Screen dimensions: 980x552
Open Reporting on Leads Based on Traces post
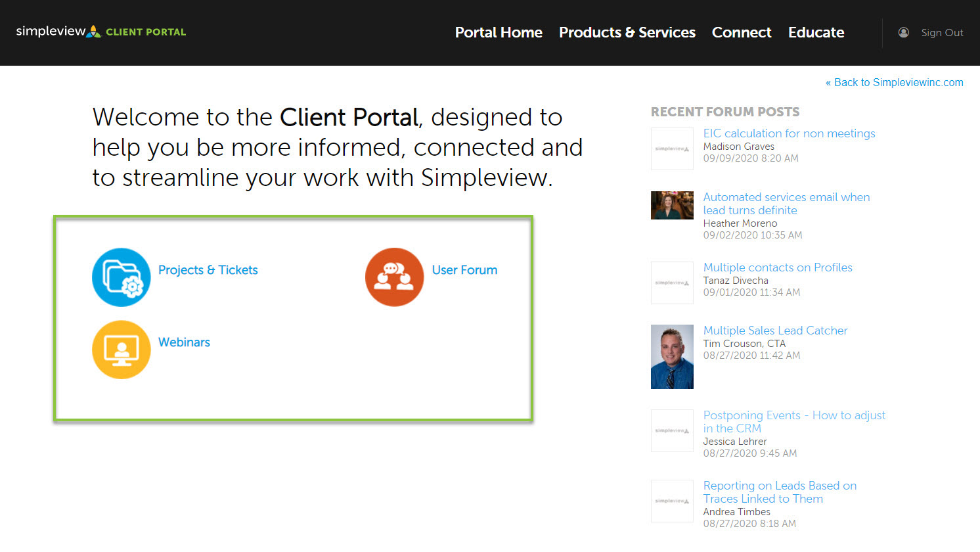(x=780, y=492)
